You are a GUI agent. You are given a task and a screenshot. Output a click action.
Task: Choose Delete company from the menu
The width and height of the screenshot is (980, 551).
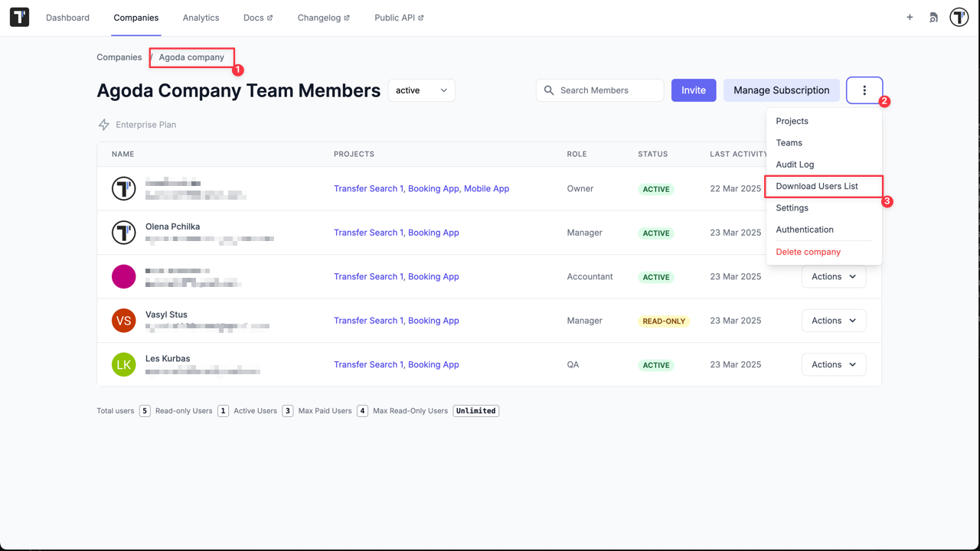pyautogui.click(x=808, y=251)
